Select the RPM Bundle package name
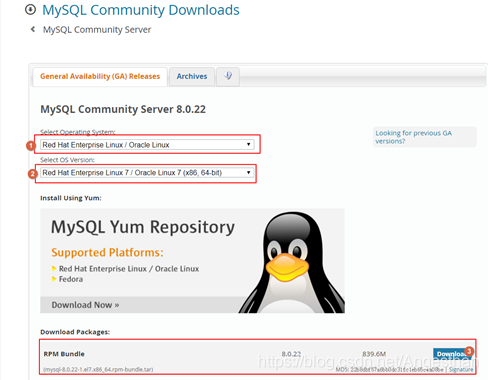 point(64,354)
